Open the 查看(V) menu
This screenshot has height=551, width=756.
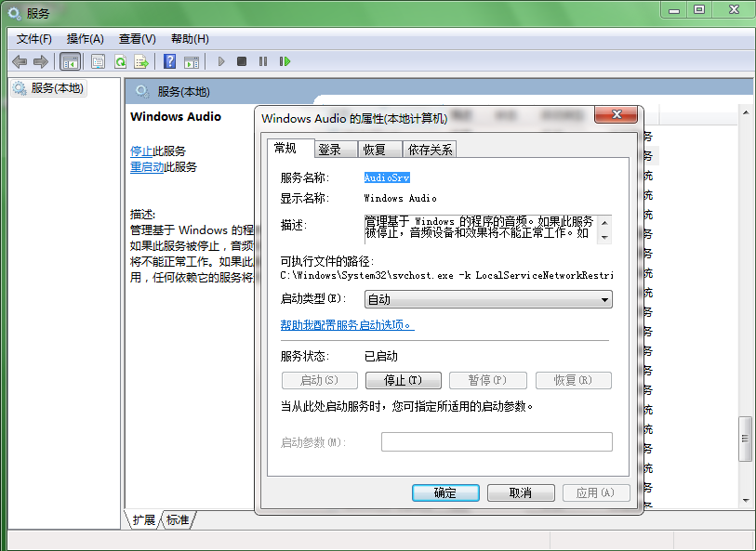coord(137,39)
